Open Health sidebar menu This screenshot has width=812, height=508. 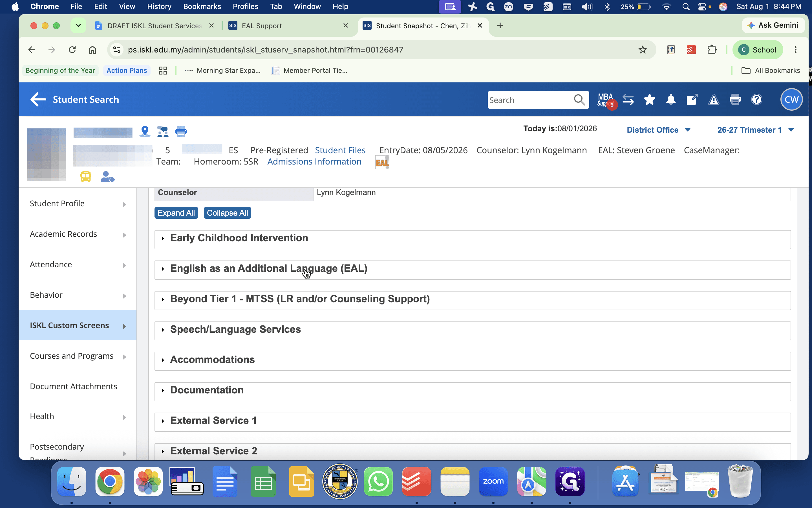[x=78, y=417]
